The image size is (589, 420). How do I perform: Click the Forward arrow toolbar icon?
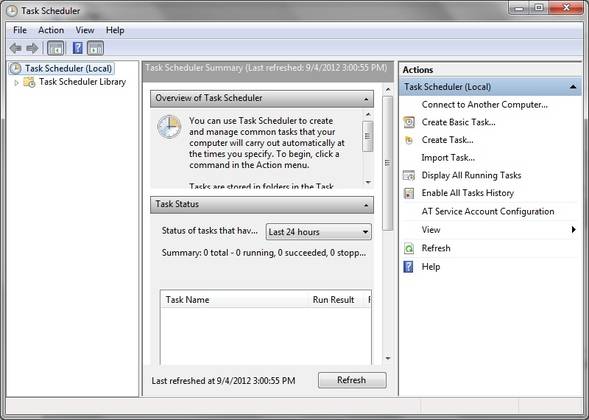coord(32,48)
